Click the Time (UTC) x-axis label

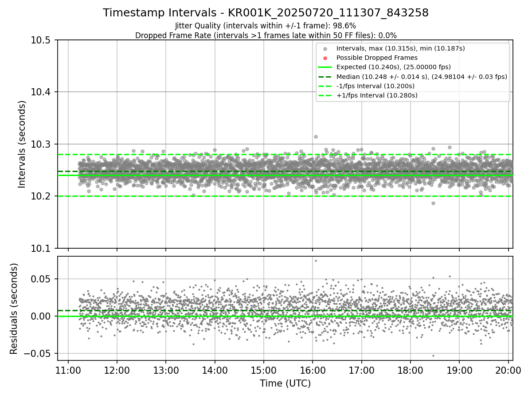[x=285, y=383]
